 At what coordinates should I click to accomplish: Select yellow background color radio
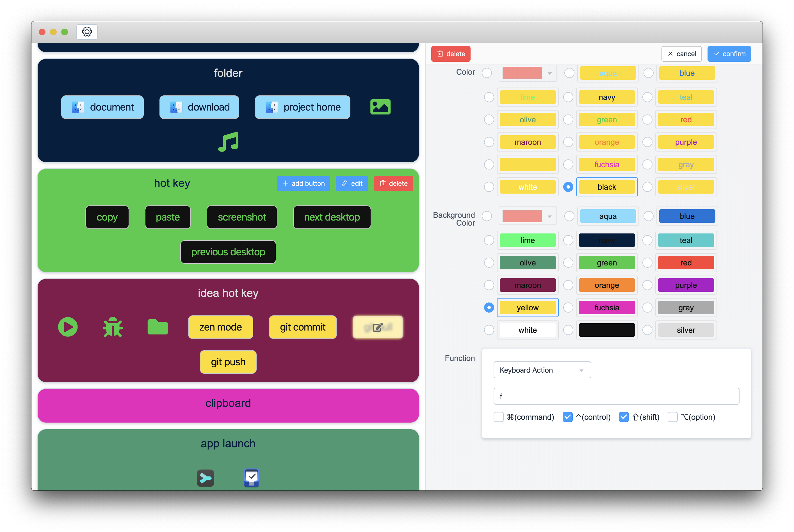[489, 308]
